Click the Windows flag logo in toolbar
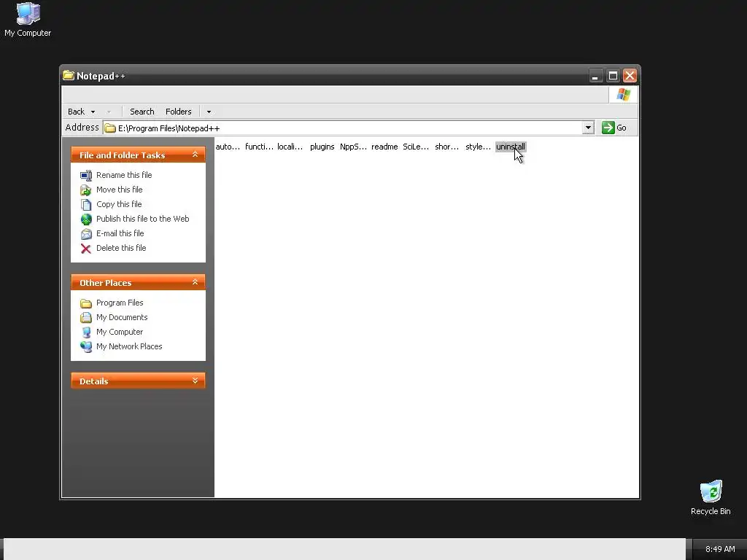Screen dimensions: 747x560 623,94
